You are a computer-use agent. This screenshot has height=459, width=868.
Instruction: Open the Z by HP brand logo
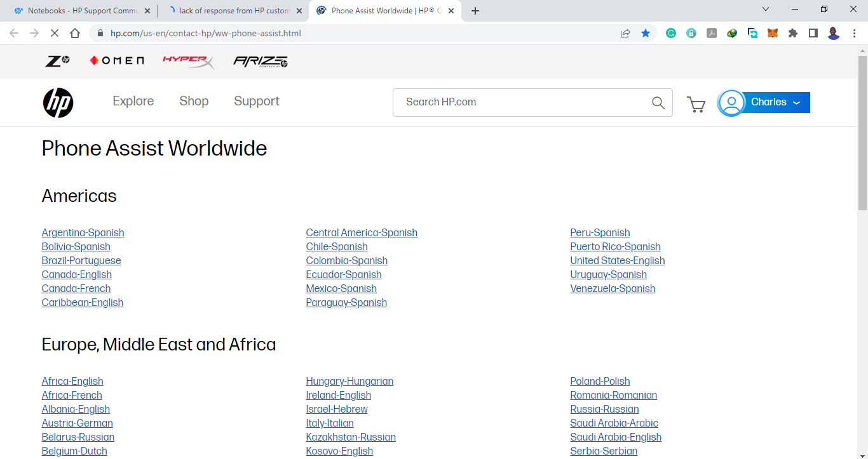click(x=57, y=61)
